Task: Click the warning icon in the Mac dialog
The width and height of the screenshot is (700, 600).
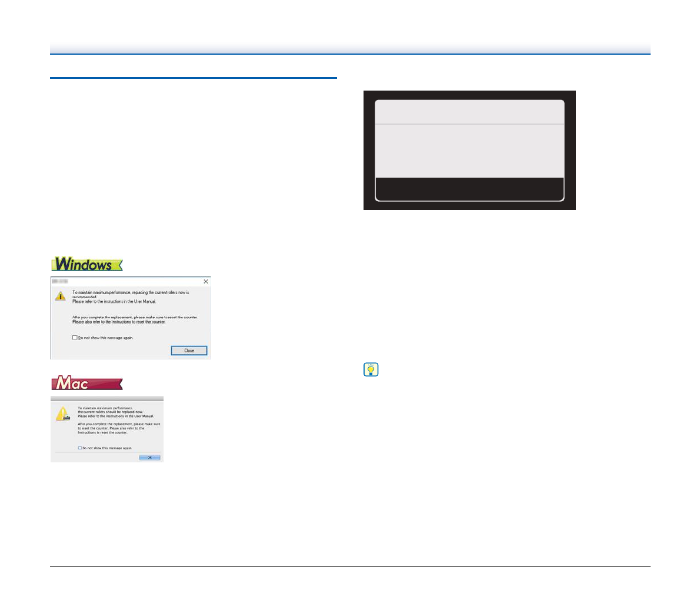Action: coord(62,414)
